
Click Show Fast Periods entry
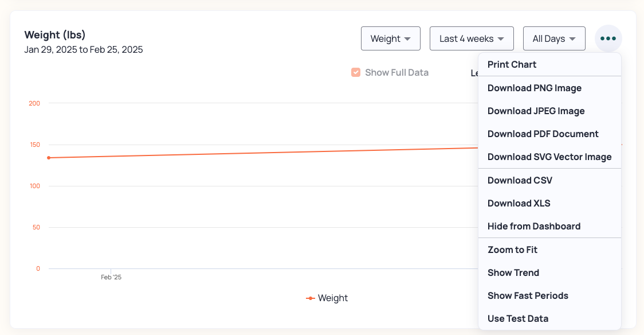(x=528, y=295)
